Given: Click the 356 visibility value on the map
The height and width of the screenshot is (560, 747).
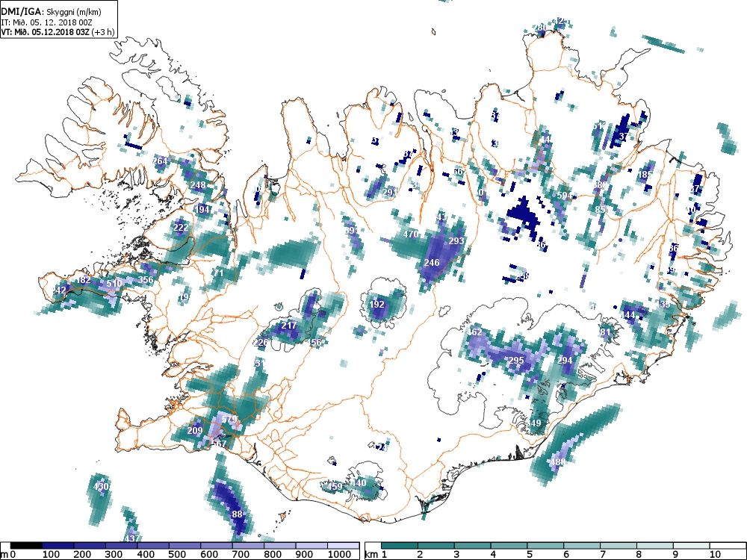Looking at the screenshot, I should [x=146, y=280].
